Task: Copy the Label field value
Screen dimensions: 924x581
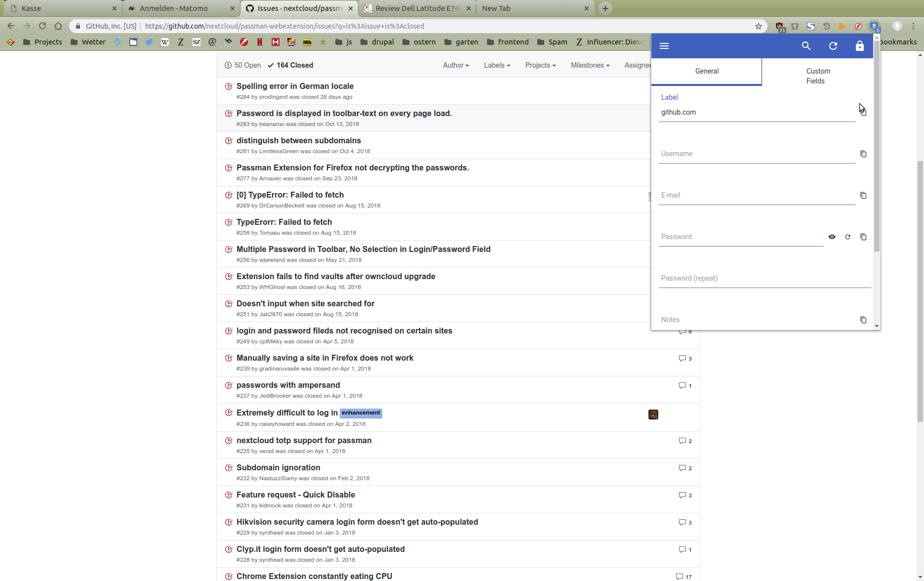Action: [863, 113]
